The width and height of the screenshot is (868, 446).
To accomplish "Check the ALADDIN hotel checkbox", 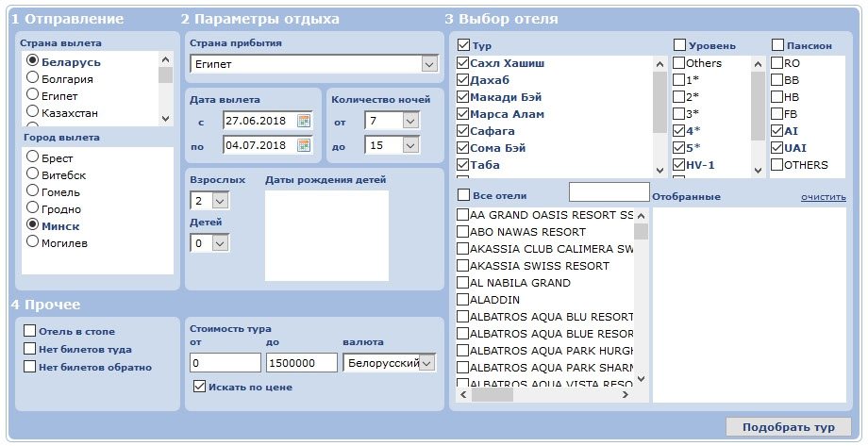I will click(x=462, y=299).
